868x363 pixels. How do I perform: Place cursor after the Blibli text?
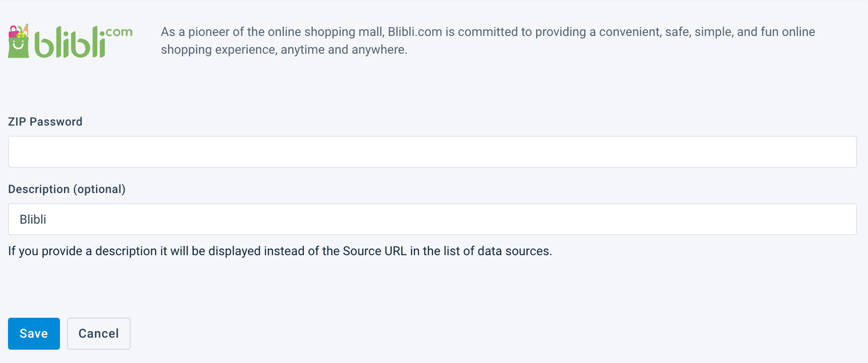(x=47, y=219)
